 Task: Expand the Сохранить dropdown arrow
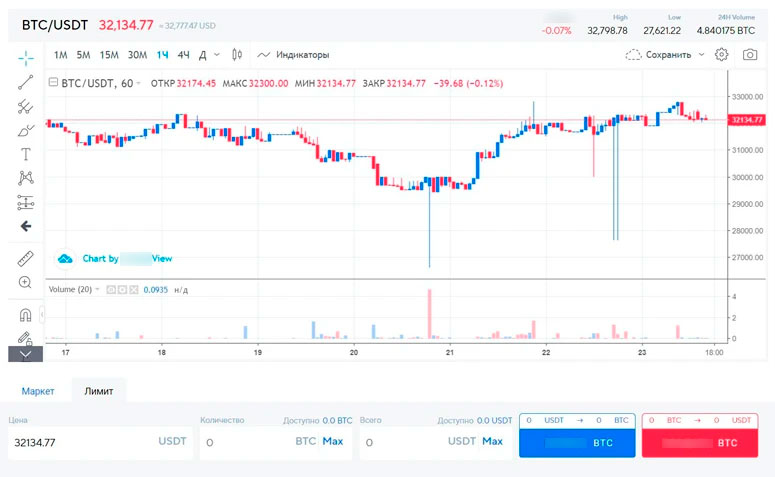(701, 55)
